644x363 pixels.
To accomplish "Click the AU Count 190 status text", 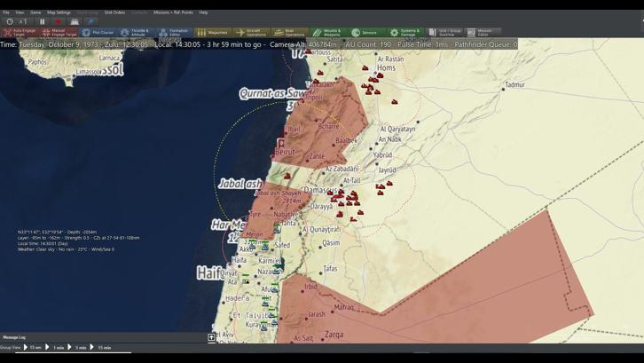I will [x=368, y=44].
